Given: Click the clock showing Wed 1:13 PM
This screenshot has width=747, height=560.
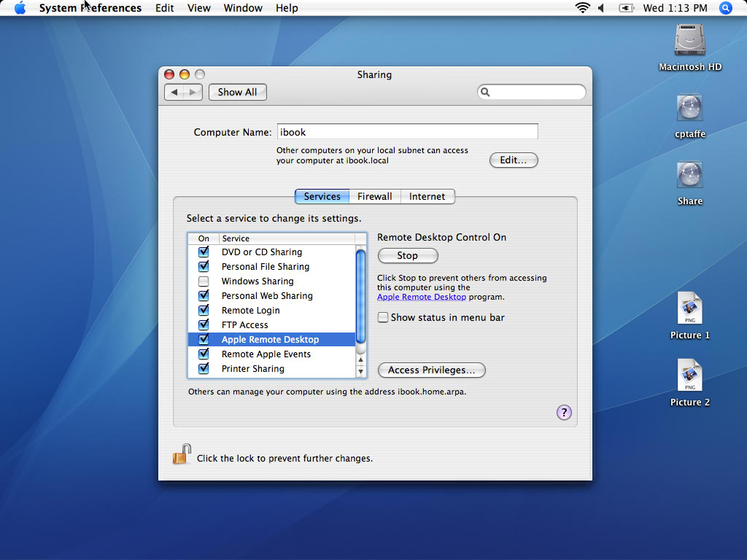Looking at the screenshot, I should (x=675, y=8).
